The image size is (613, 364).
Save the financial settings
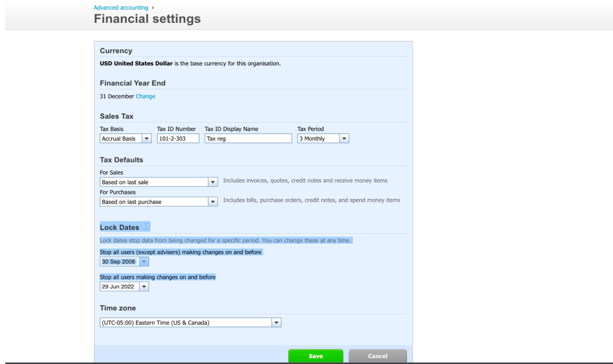pos(316,356)
